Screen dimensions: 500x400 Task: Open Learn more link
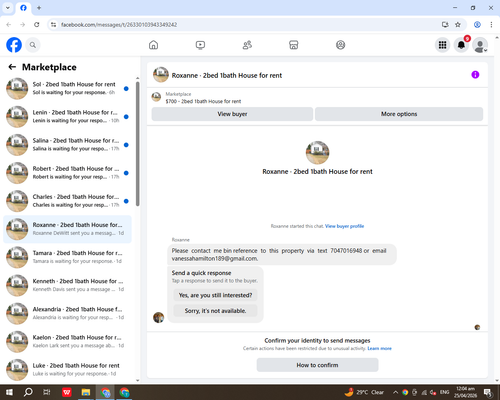tap(379, 348)
